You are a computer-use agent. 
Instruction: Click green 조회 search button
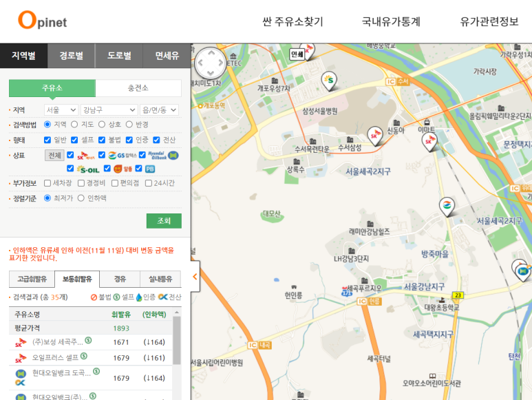(164, 221)
